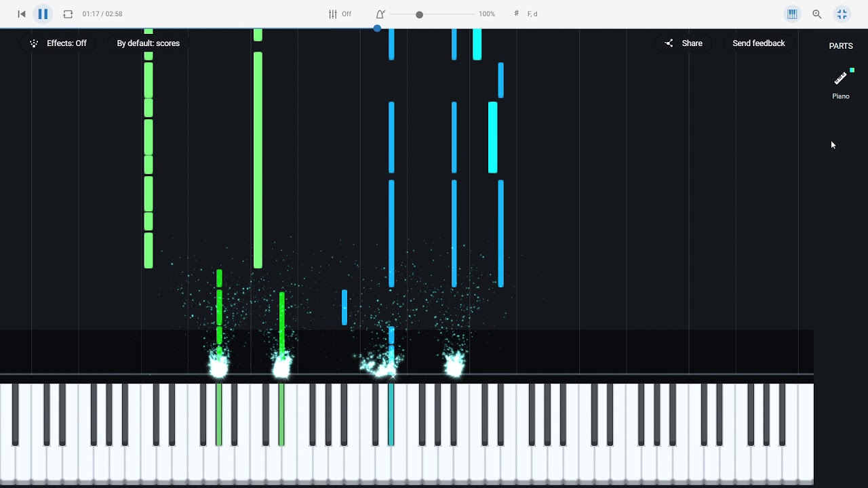
Task: Click the 100% tempo value
Action: click(487, 14)
